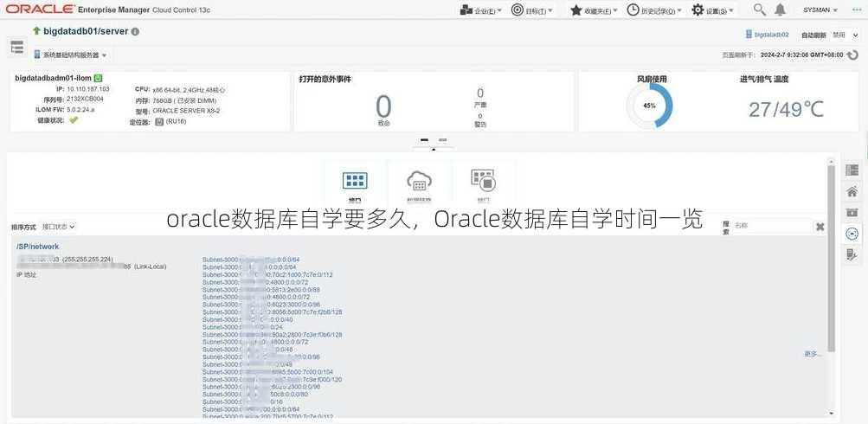
Task: Open the 自动刷新 dropdown set to 禁用
Action: [x=845, y=35]
